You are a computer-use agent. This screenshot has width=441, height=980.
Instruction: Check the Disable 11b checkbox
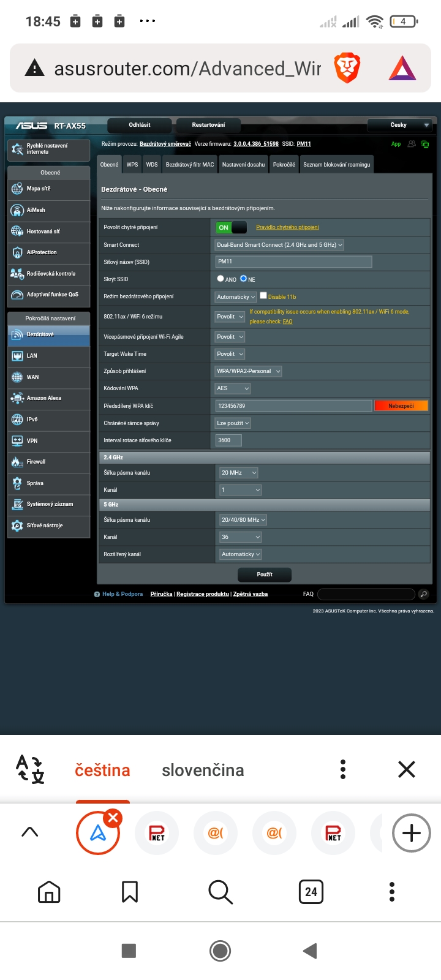click(x=263, y=295)
